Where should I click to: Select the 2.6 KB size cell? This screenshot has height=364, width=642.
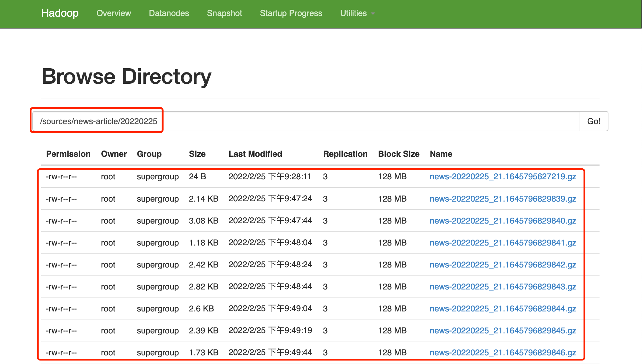point(201,308)
